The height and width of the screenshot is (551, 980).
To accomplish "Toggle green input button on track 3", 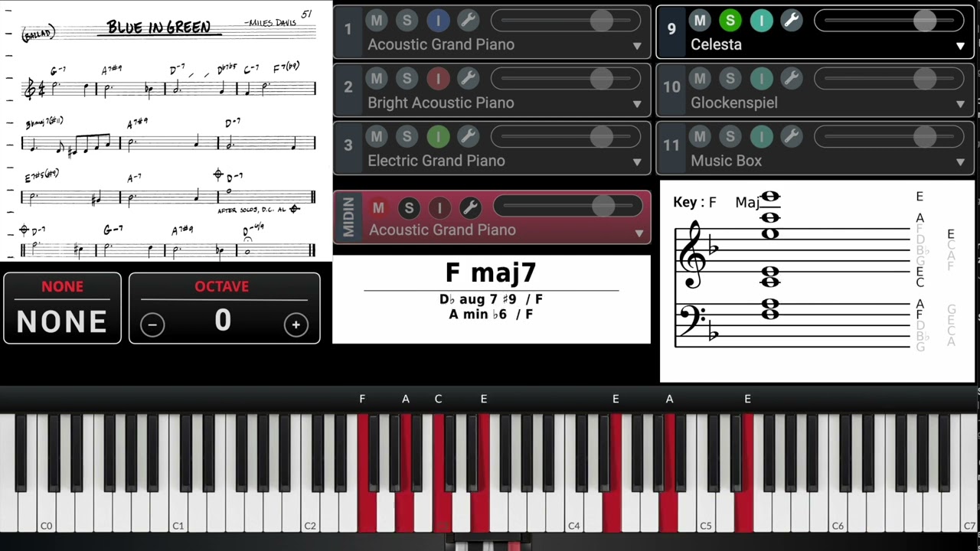I will click(x=437, y=136).
